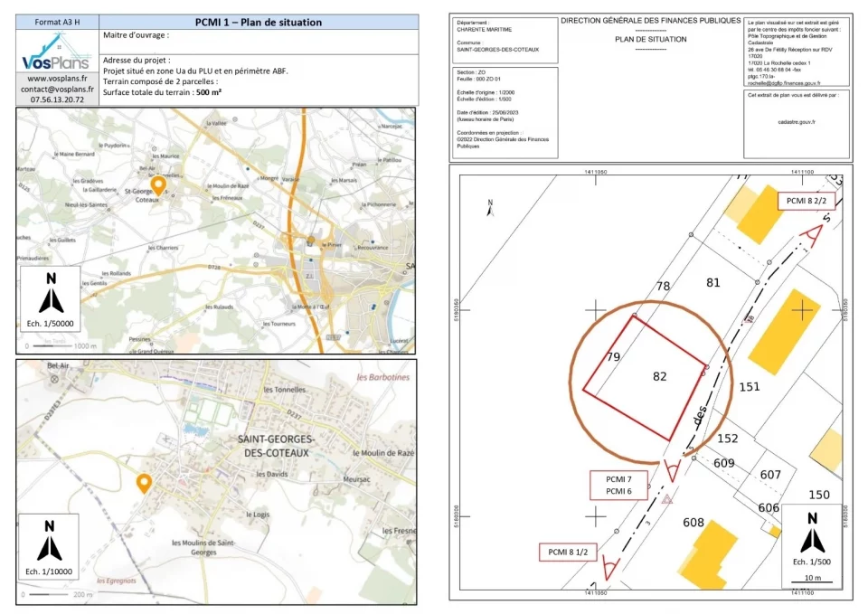Click 'les Egregnots' map label
This screenshot has width=868, height=614.
coord(117,581)
